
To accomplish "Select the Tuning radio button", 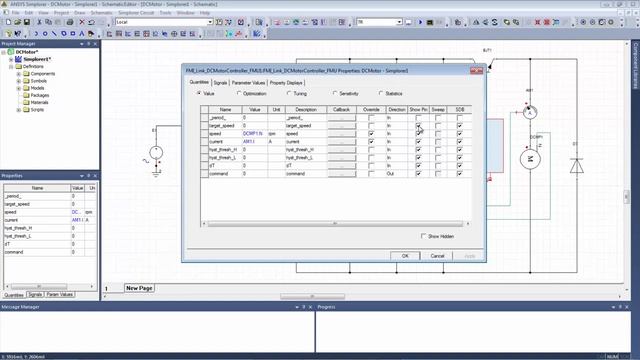I will pyautogui.click(x=289, y=93).
